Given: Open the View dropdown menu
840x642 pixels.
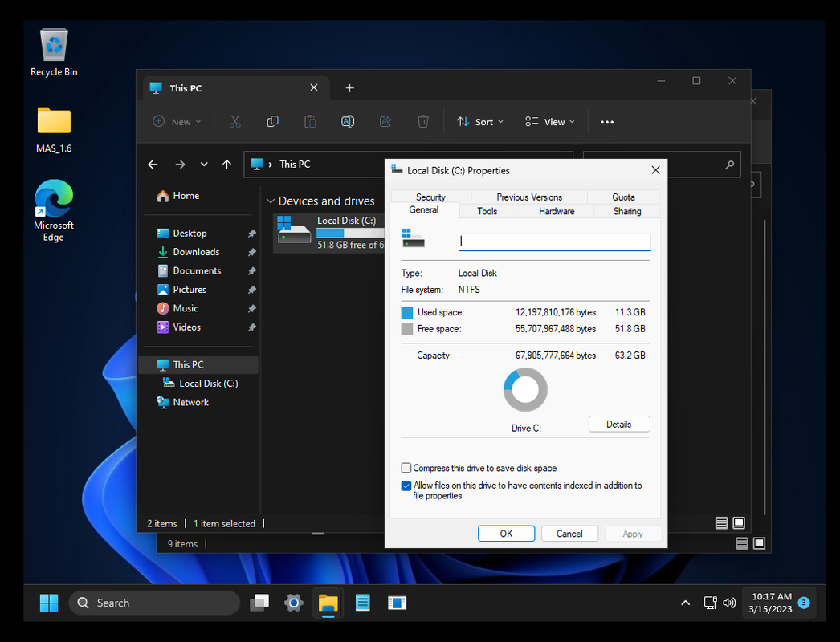Looking at the screenshot, I should (x=550, y=121).
